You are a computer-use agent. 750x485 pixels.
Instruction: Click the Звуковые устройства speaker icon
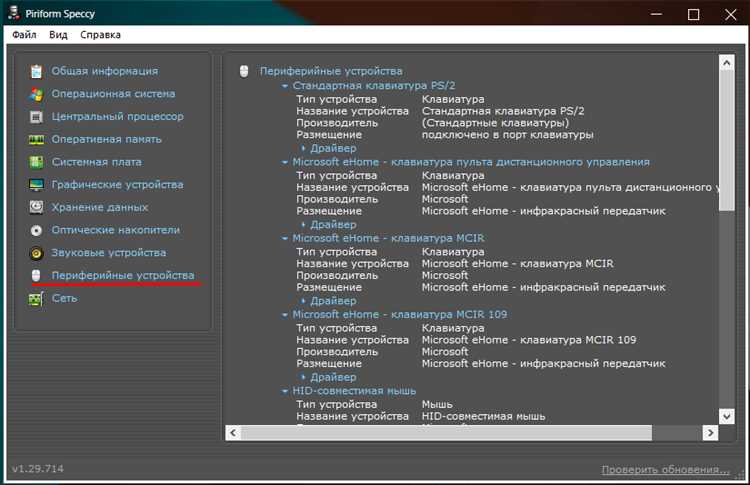(x=36, y=253)
